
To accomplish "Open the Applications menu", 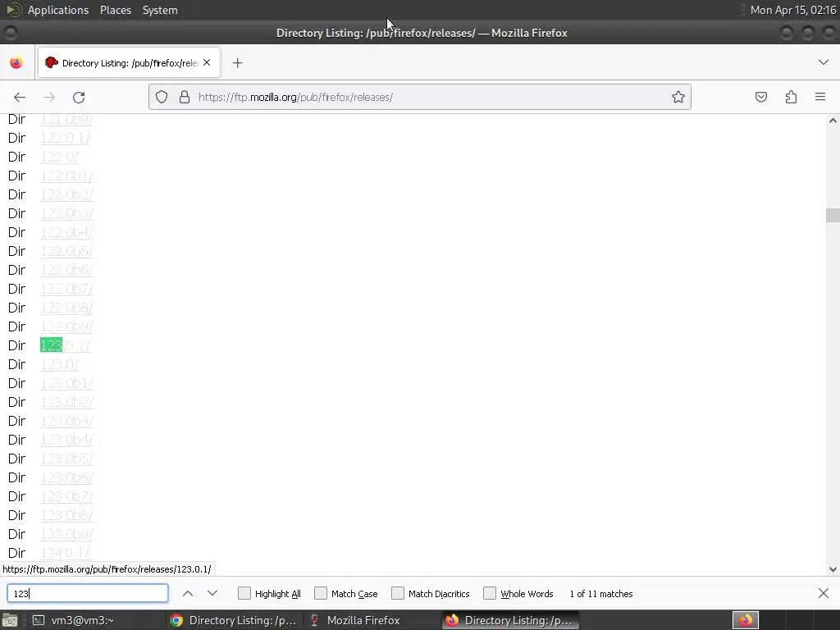I will point(58,10).
